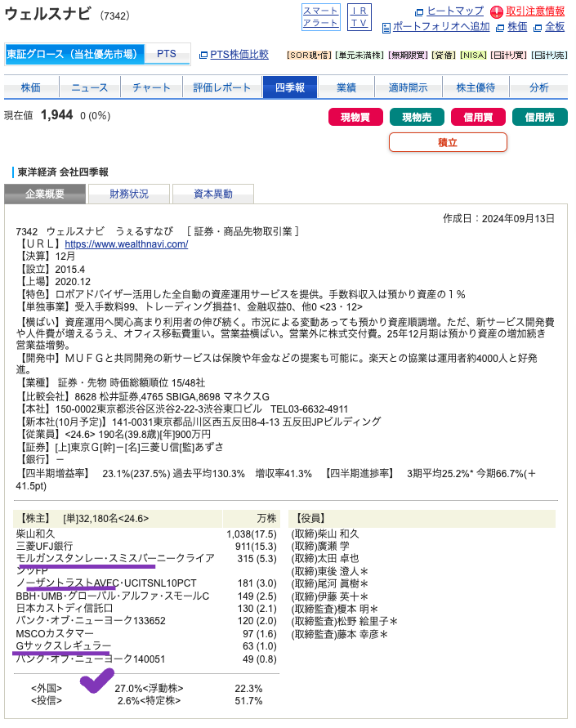576x728 pixels.
Task: Visit the wealthnavi.com URL link
Action: tap(127, 244)
